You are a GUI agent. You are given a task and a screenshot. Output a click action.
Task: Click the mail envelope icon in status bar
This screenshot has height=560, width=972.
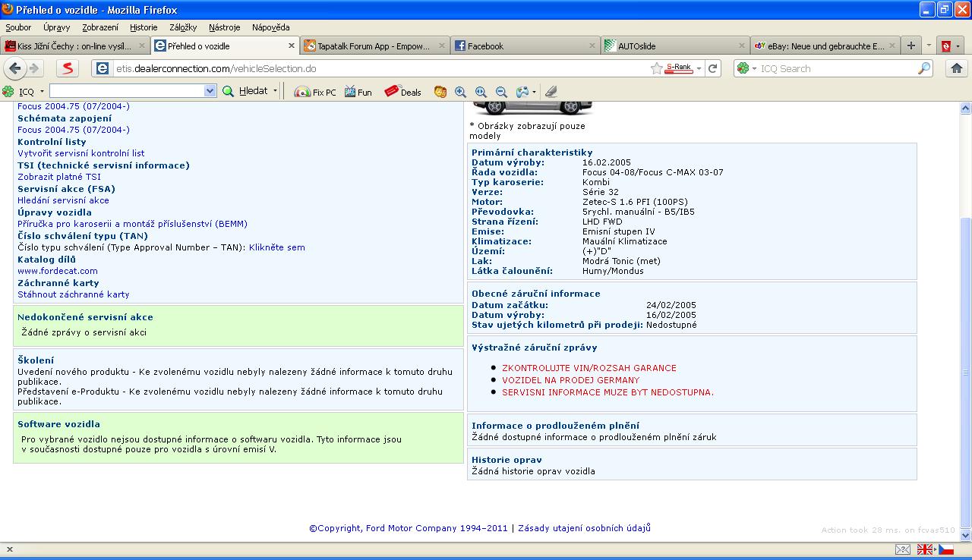point(903,549)
